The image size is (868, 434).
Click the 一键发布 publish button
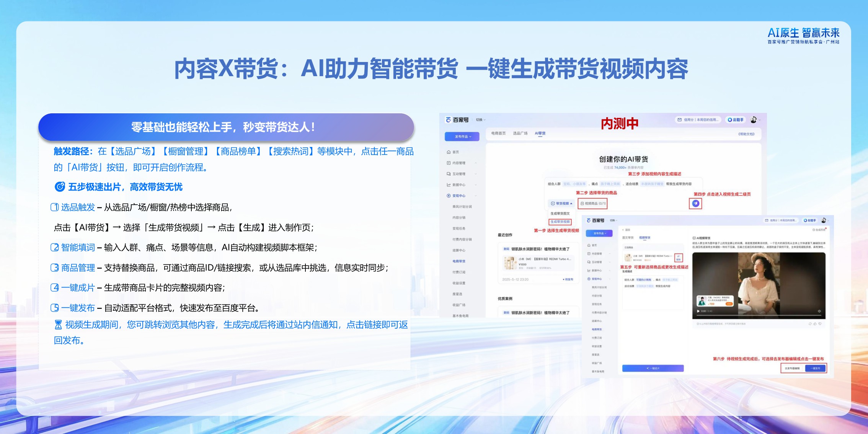tap(816, 368)
